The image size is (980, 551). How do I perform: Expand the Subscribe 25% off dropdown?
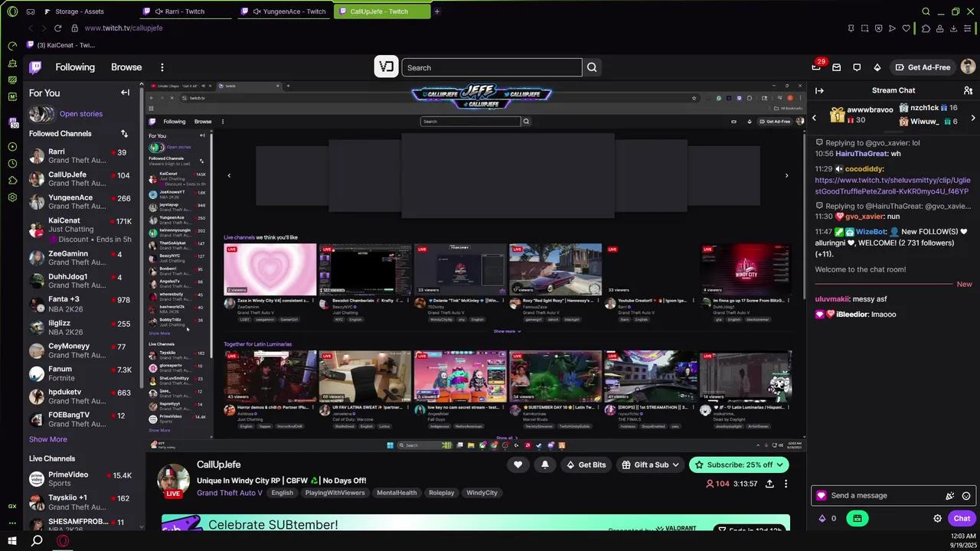pyautogui.click(x=738, y=465)
